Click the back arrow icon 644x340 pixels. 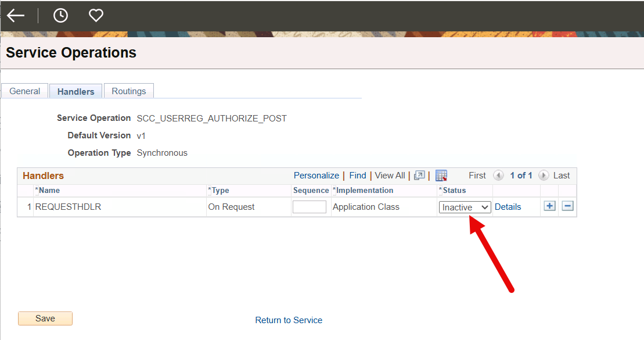pos(16,16)
